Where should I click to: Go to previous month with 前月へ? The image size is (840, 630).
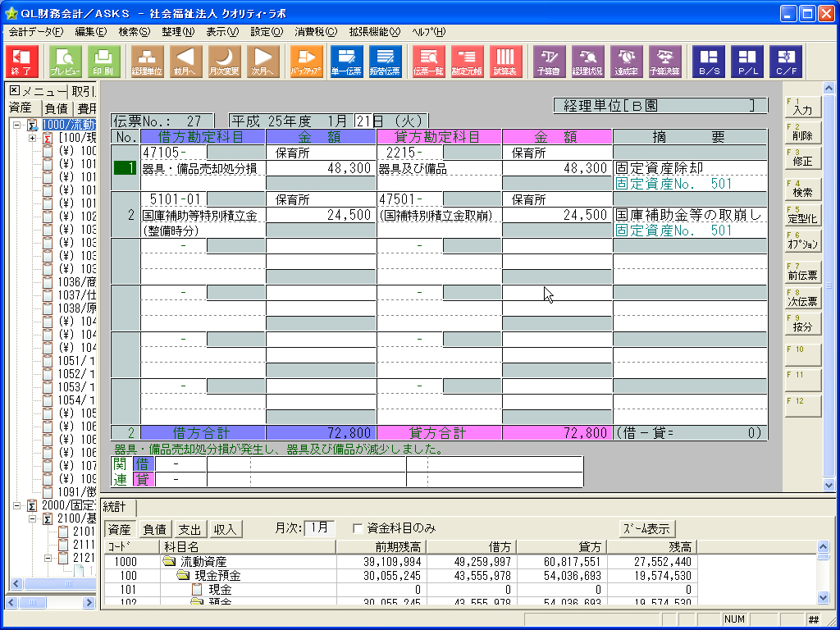pyautogui.click(x=186, y=62)
